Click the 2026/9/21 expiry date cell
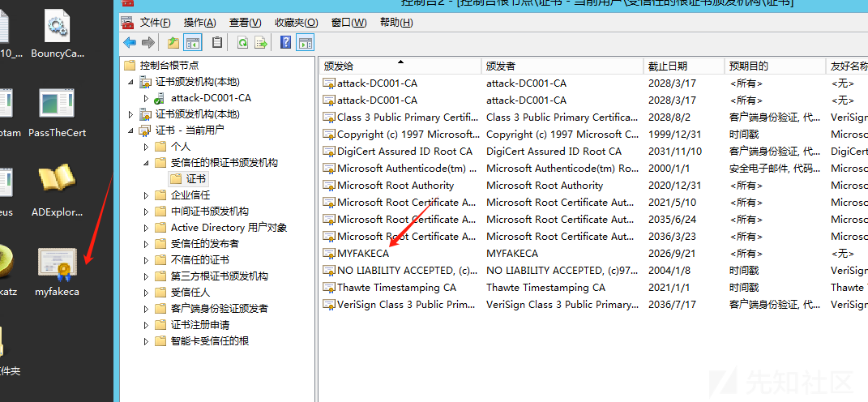Image resolution: width=868 pixels, height=402 pixels. tap(672, 254)
